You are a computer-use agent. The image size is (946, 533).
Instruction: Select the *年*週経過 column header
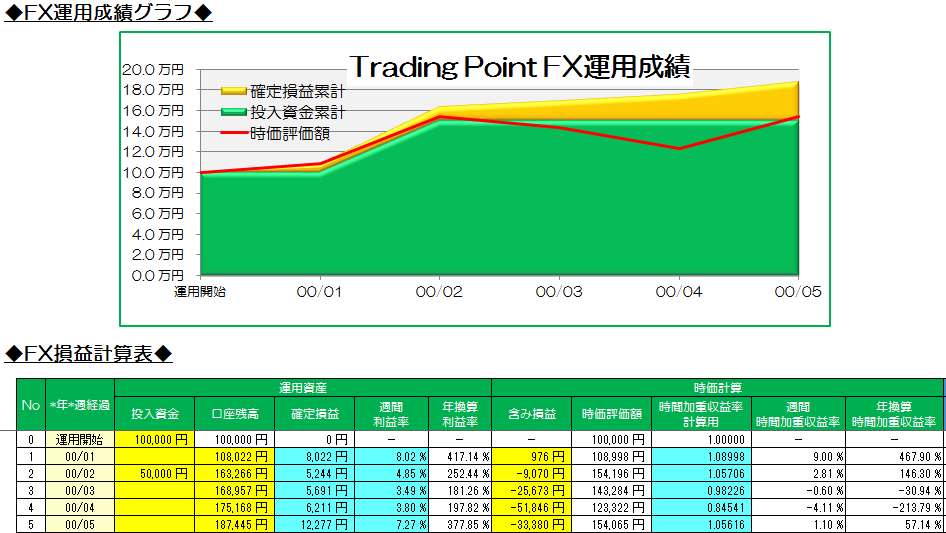click(x=80, y=405)
